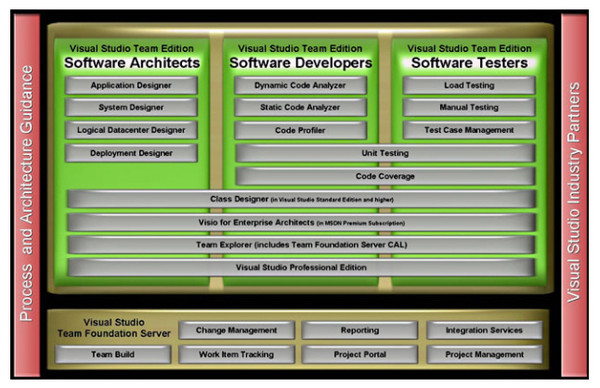This screenshot has height=388, width=600.
Task: Click the Application Designer box
Action: pyautogui.click(x=131, y=85)
